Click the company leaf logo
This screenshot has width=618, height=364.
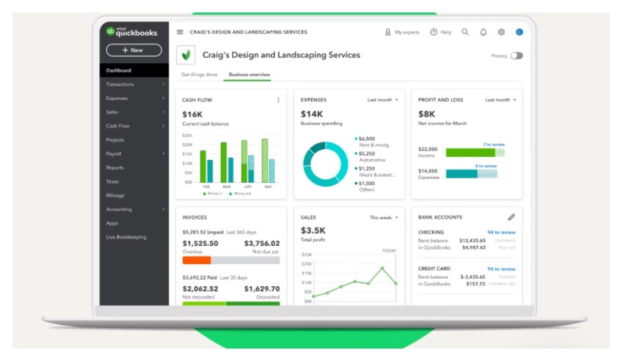tap(186, 55)
